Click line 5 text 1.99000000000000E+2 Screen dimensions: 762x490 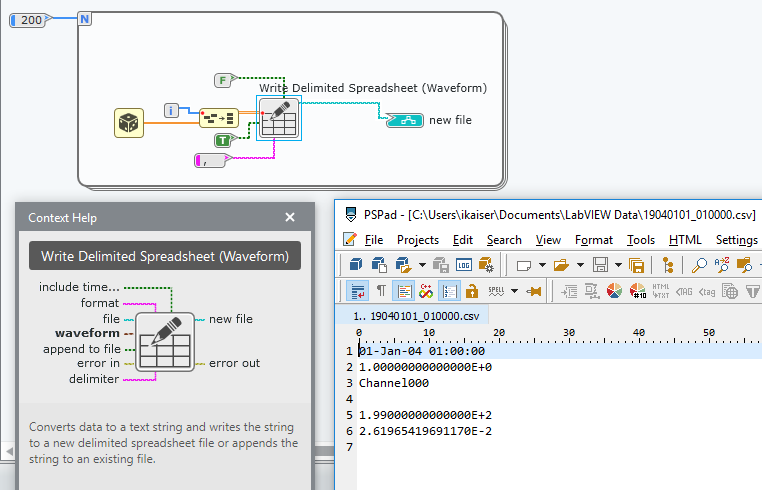(x=425, y=415)
